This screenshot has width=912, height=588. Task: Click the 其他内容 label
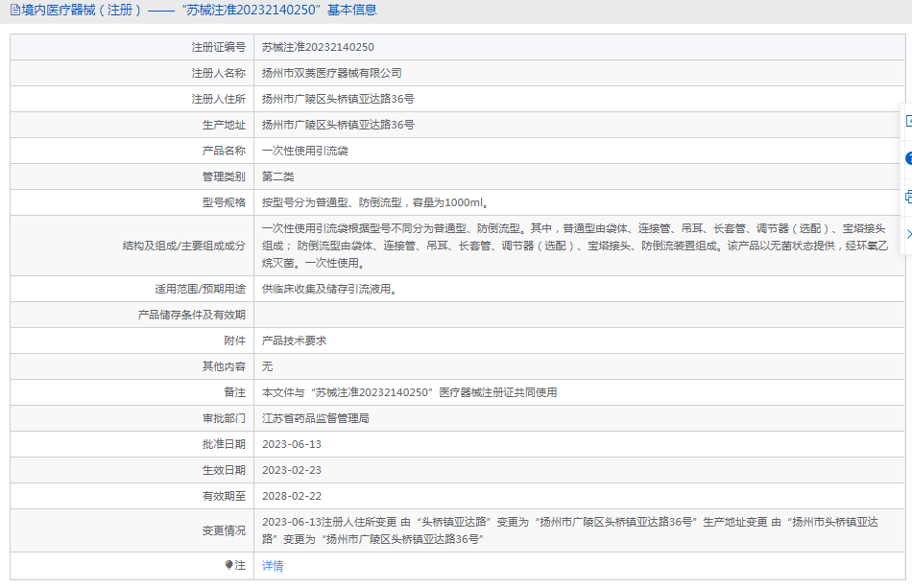tap(224, 366)
